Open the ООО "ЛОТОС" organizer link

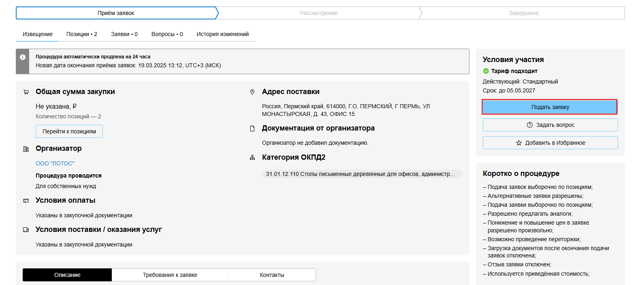pyautogui.click(x=55, y=163)
